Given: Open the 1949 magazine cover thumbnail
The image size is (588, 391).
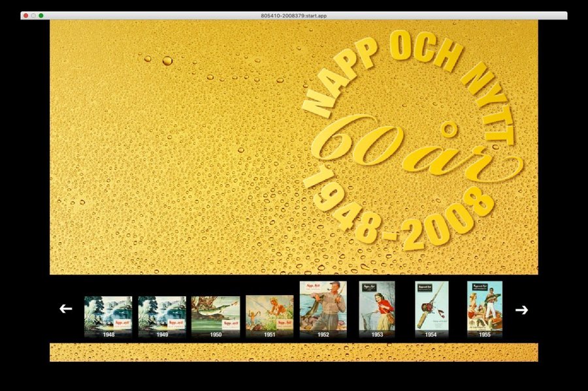Looking at the screenshot, I should click(x=162, y=317).
